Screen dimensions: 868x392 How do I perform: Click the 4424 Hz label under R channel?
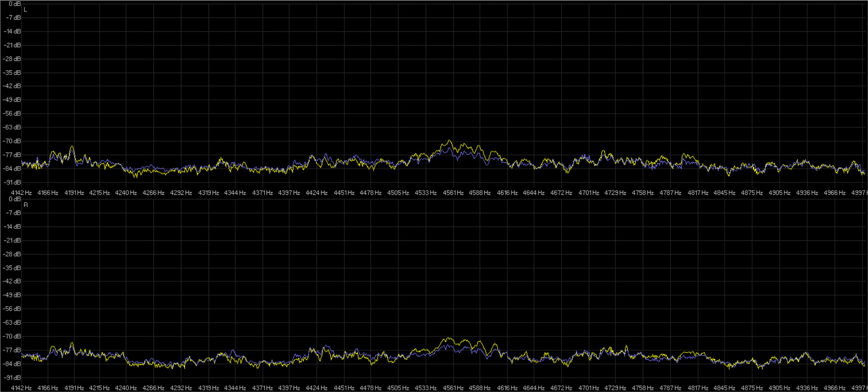coord(317,388)
